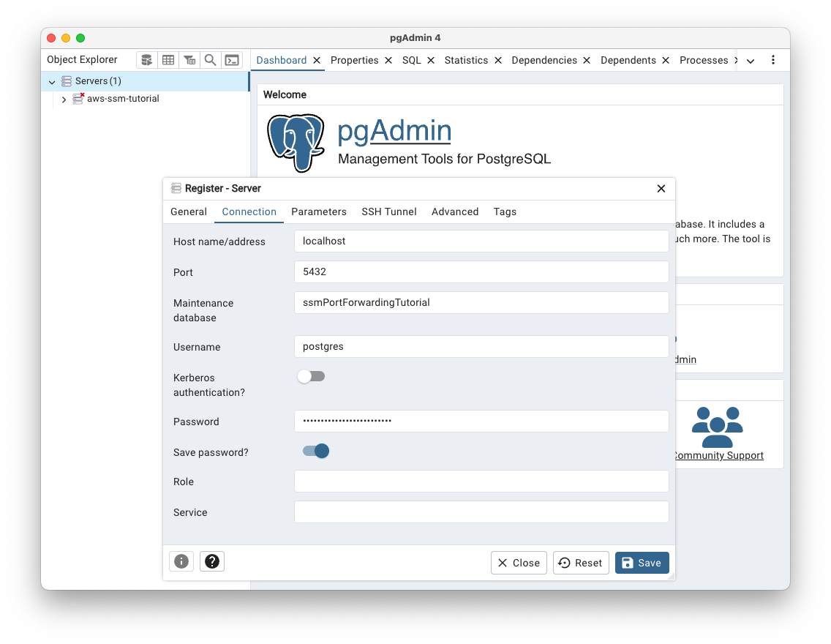
Task: Open the tab overflow chevron dropdown
Action: click(x=751, y=61)
